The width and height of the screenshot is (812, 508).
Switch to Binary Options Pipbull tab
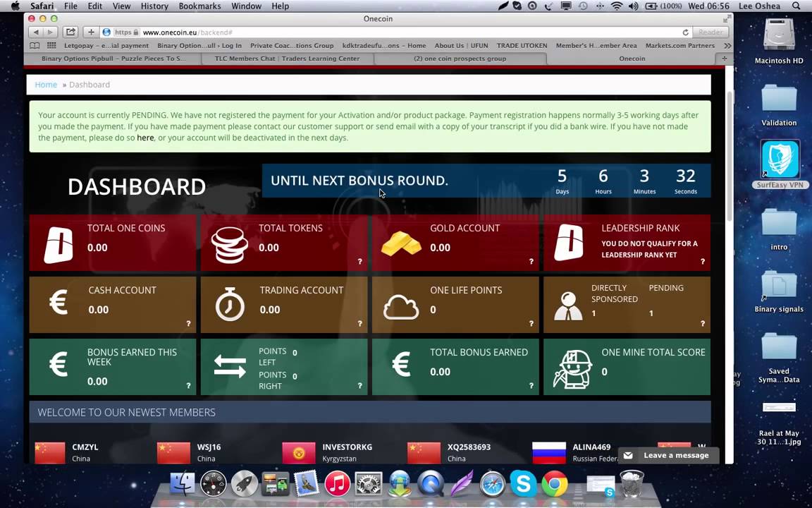tap(113, 59)
